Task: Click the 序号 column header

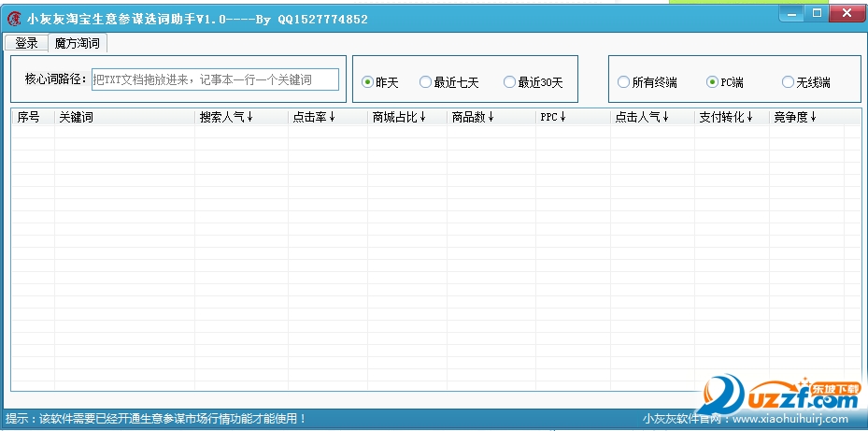Action: (x=34, y=117)
